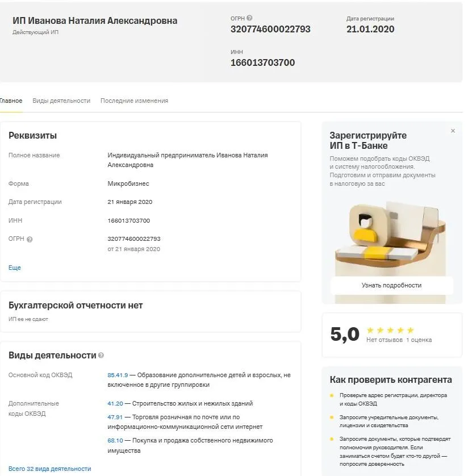The height and width of the screenshot is (476, 468).
Task: Click the 1 оценка rating count text
Action: (x=419, y=340)
